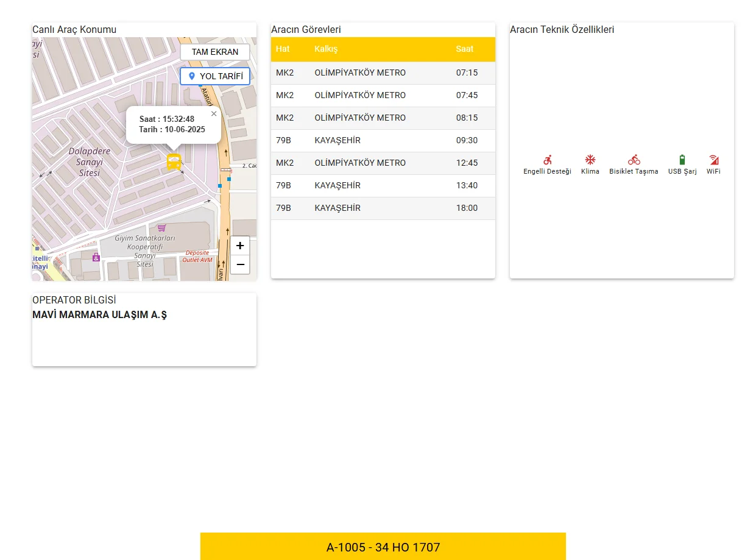Select the MK2 row departing at 07:15
This screenshot has width=742, height=560.
(x=383, y=73)
